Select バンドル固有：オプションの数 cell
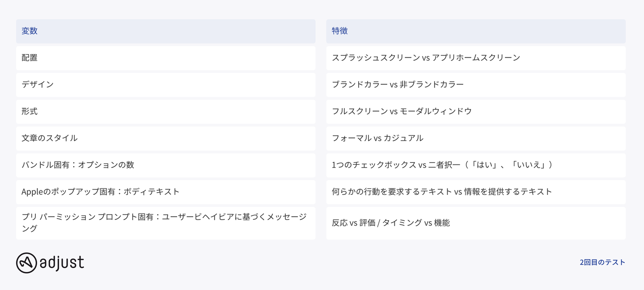The image size is (644, 290). click(165, 165)
